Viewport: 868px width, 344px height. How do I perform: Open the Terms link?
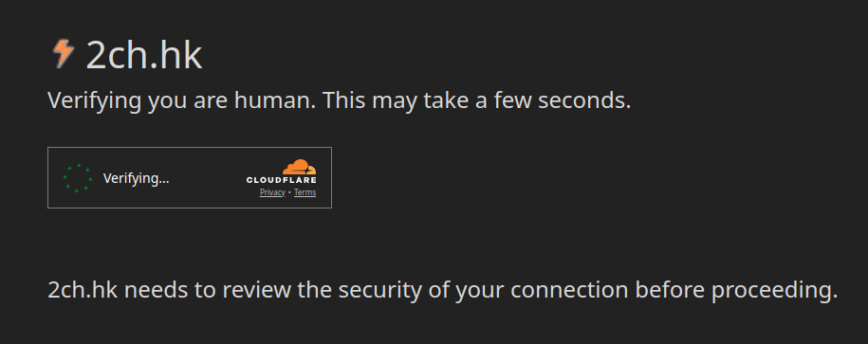(x=305, y=192)
